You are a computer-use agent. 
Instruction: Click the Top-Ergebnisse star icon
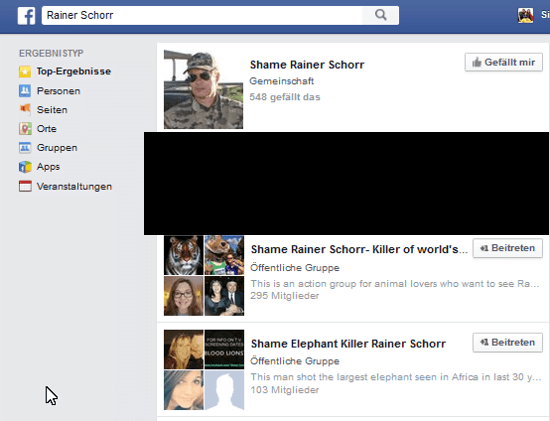coord(25,72)
